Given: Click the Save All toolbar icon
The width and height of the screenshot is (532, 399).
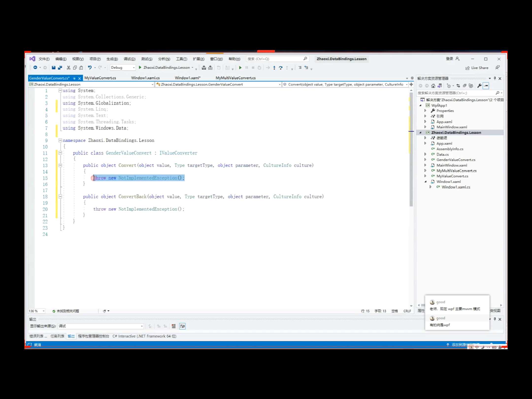Looking at the screenshot, I should click(x=60, y=67).
